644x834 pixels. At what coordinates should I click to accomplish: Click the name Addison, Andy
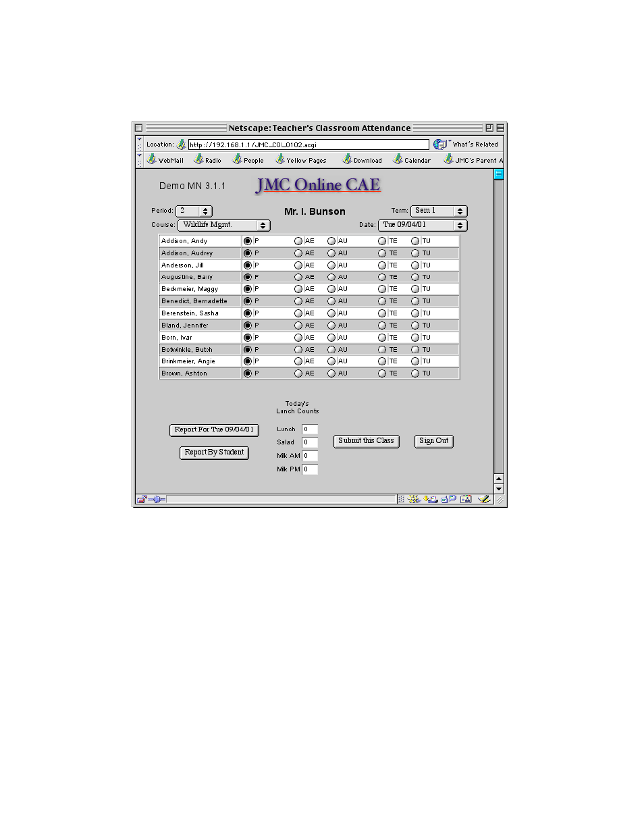click(184, 241)
